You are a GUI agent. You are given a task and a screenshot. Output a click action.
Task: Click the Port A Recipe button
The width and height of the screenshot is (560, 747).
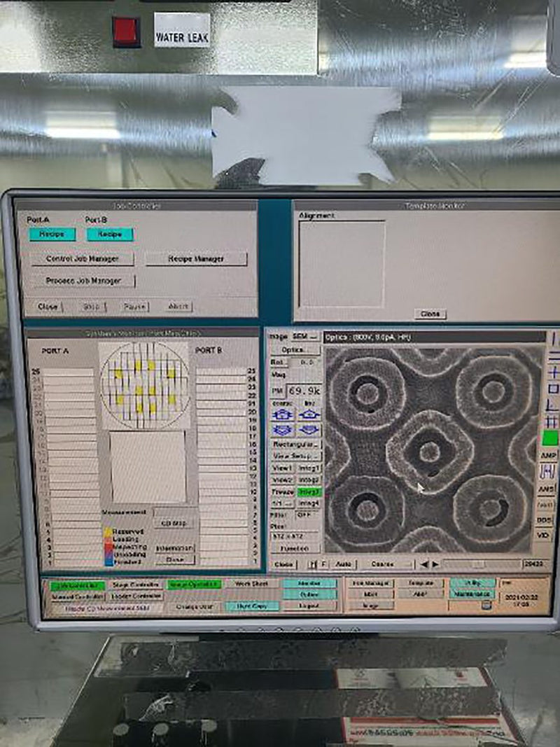(52, 235)
